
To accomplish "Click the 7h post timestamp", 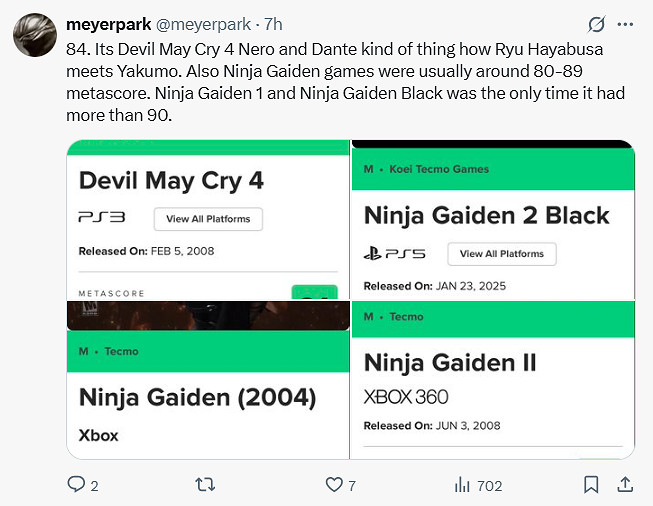I will click(x=273, y=23).
